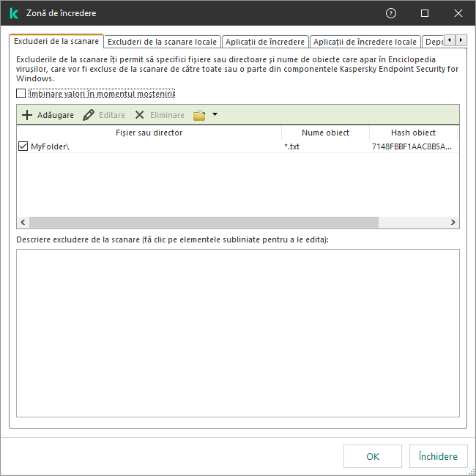Click the Eliminare X button

click(160, 115)
